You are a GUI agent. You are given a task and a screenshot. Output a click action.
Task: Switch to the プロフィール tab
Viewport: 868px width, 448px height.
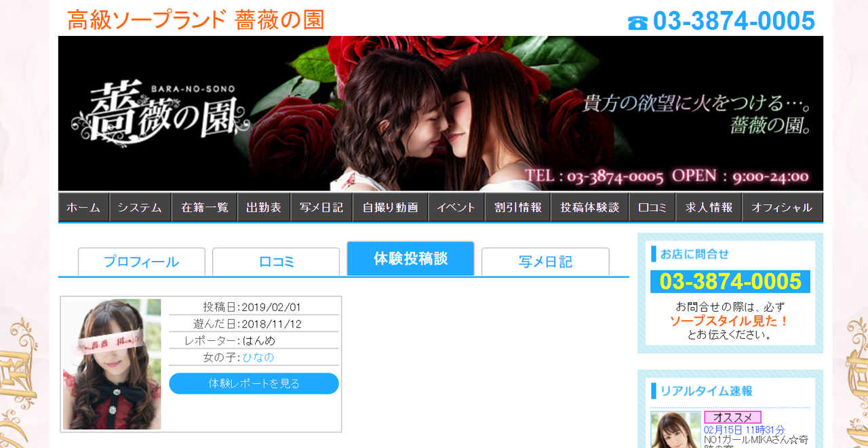coord(142,262)
